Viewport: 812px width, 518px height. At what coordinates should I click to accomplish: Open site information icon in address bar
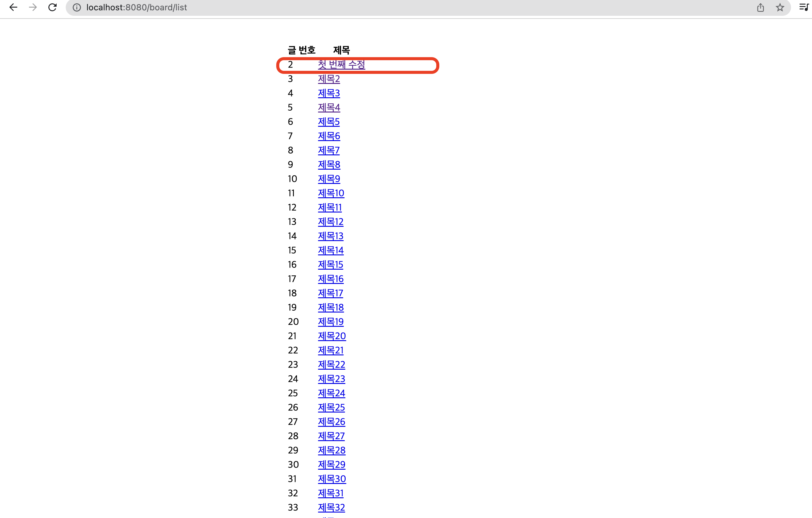click(x=77, y=7)
